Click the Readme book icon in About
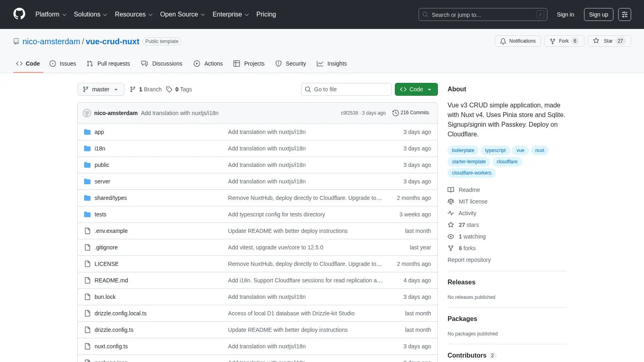This screenshot has width=644, height=362. point(451,190)
